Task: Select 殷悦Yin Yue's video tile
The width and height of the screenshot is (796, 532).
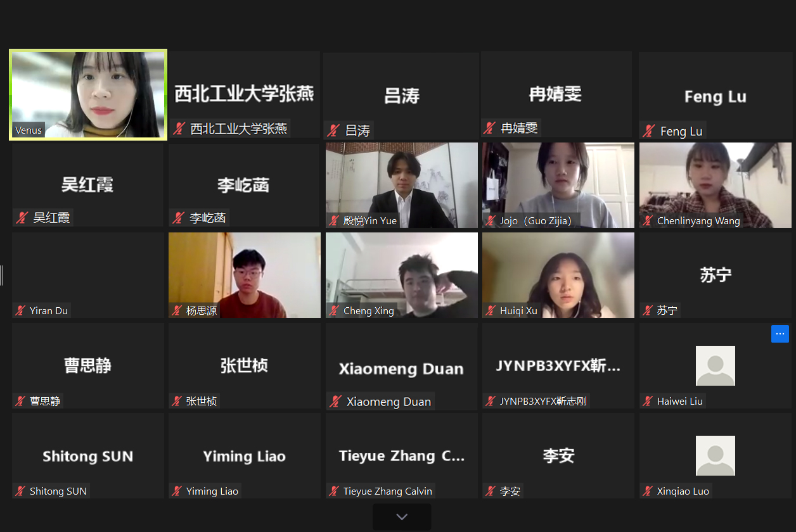Action: 402,185
